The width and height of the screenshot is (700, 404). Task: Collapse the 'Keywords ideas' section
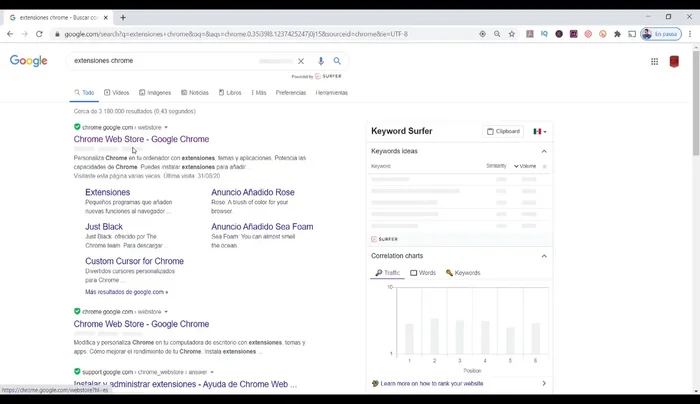pyautogui.click(x=544, y=151)
